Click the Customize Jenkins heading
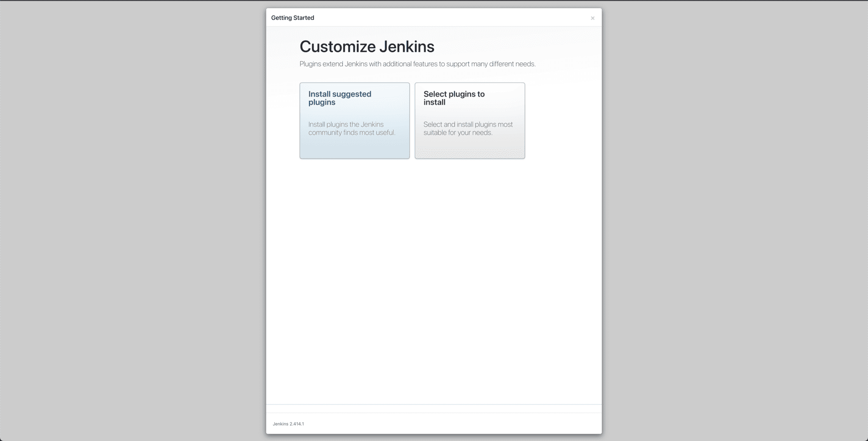868x441 pixels. click(367, 47)
